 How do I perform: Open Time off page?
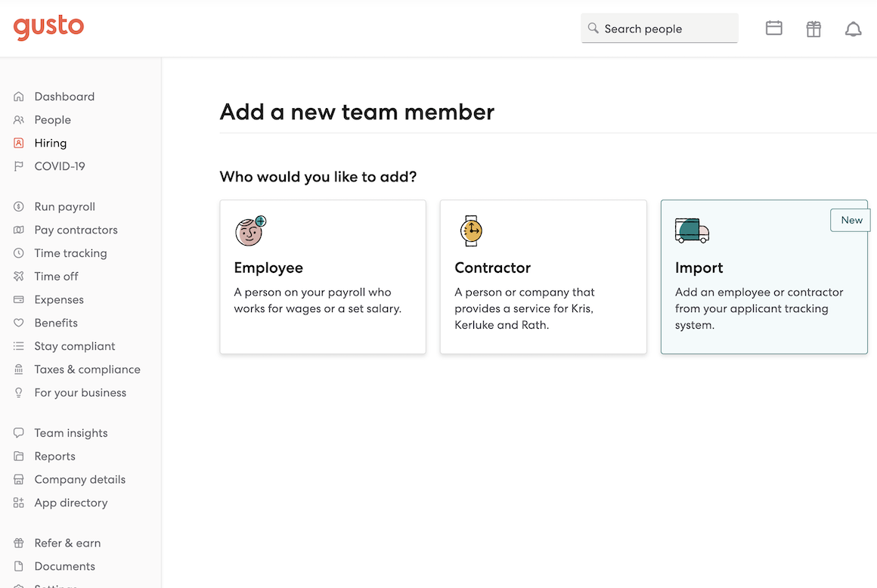pos(57,276)
